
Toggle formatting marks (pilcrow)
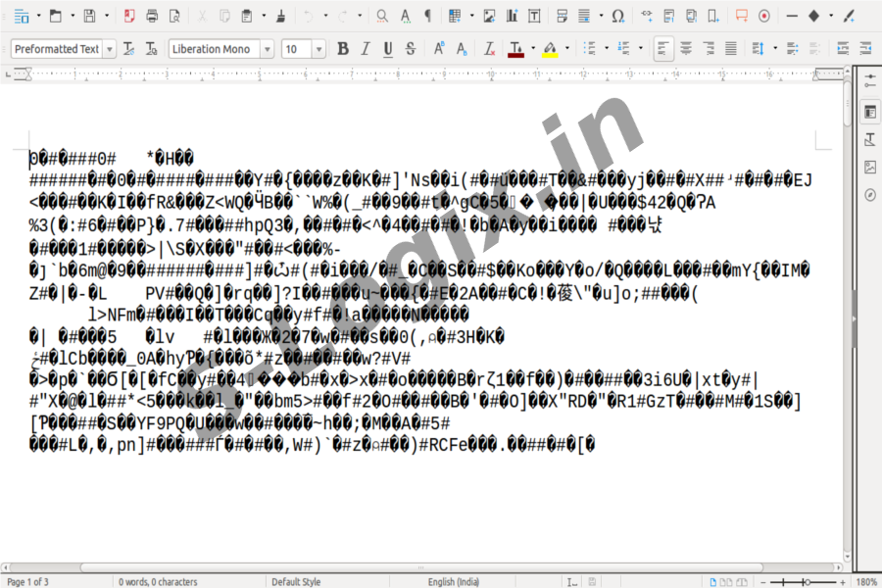click(x=426, y=16)
